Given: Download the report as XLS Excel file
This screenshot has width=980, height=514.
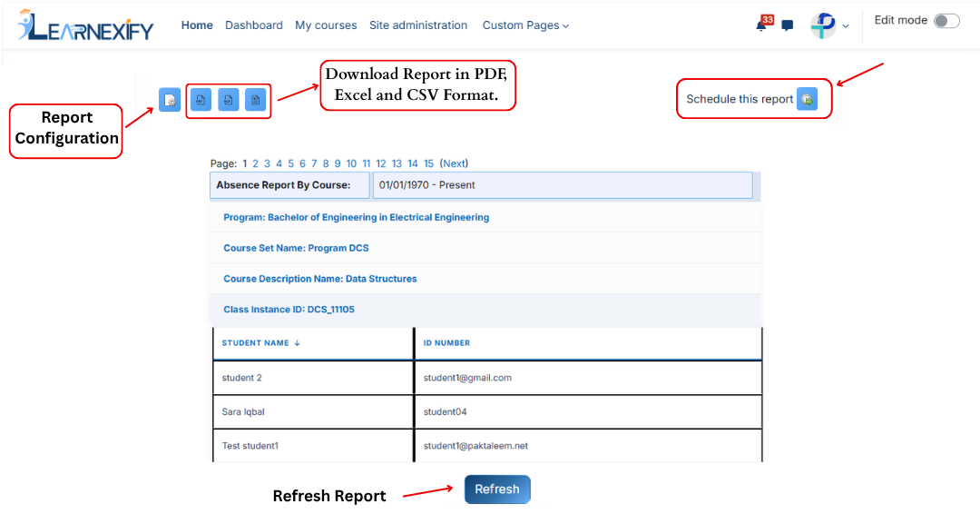Looking at the screenshot, I should click(228, 99).
